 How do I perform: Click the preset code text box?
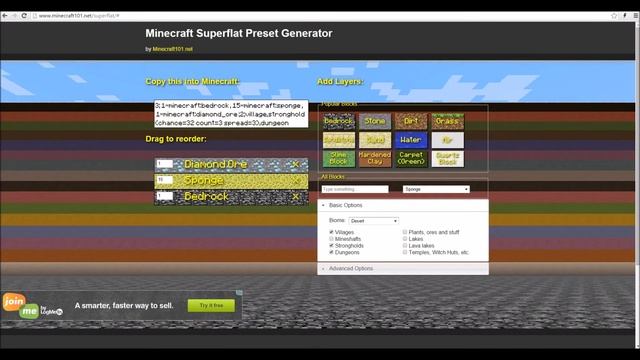tap(231, 114)
